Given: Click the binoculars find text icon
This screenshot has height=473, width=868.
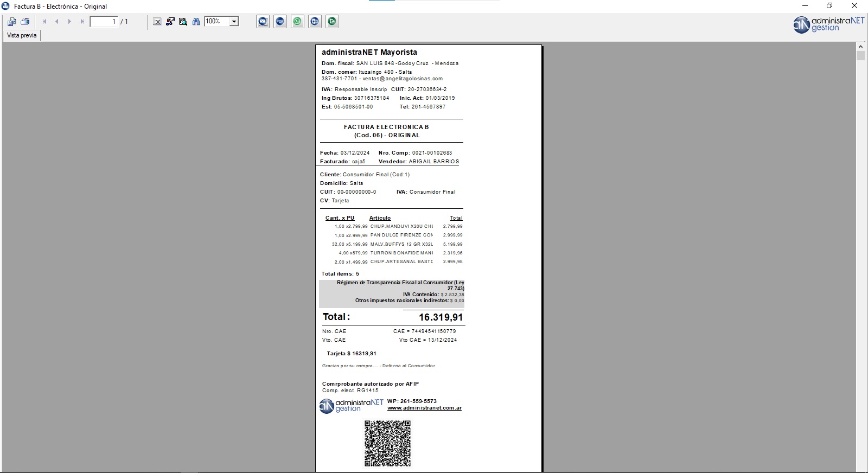Looking at the screenshot, I should pos(196,22).
